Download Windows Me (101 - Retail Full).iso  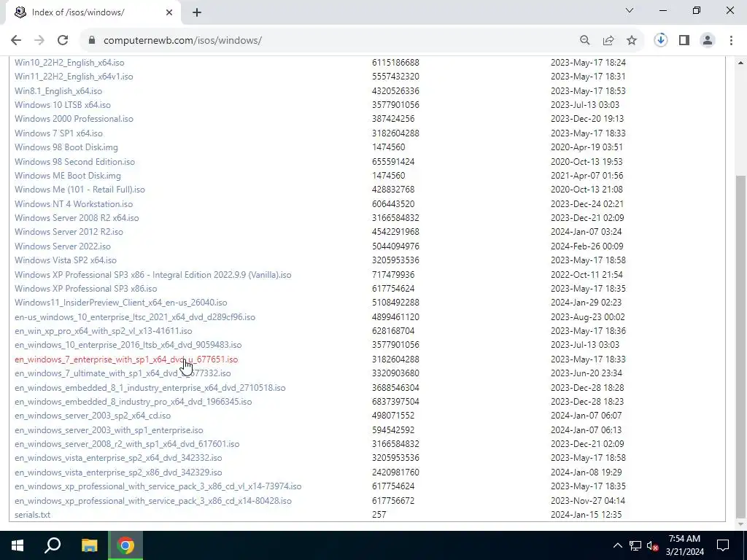(80, 190)
